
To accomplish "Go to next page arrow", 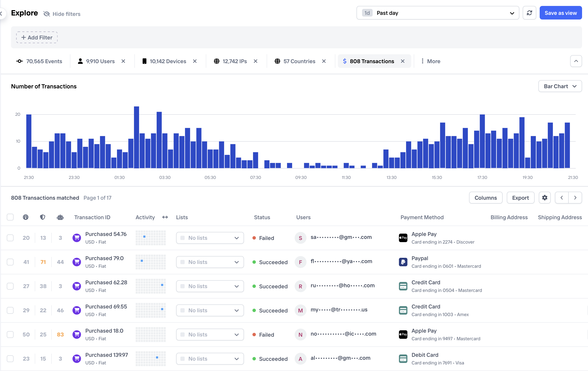I will click(x=575, y=198).
